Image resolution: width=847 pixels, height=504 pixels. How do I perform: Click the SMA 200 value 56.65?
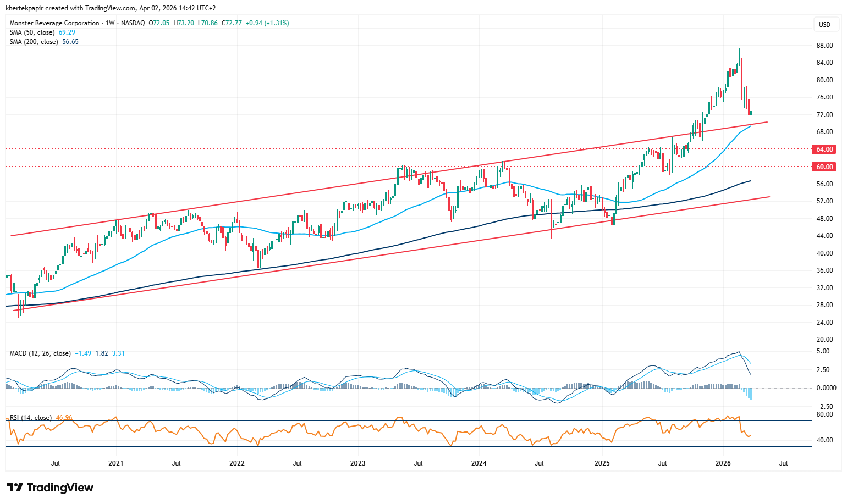[x=70, y=42]
